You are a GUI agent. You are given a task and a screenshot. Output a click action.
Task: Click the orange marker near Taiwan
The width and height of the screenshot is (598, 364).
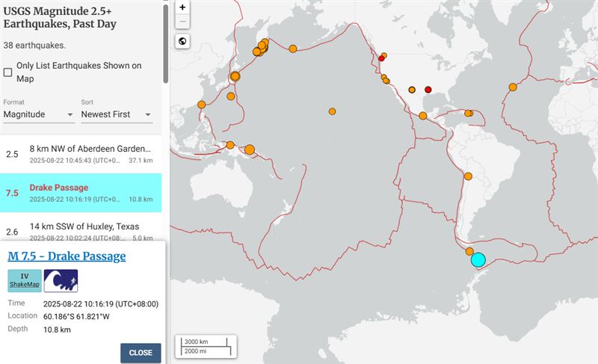(x=201, y=105)
